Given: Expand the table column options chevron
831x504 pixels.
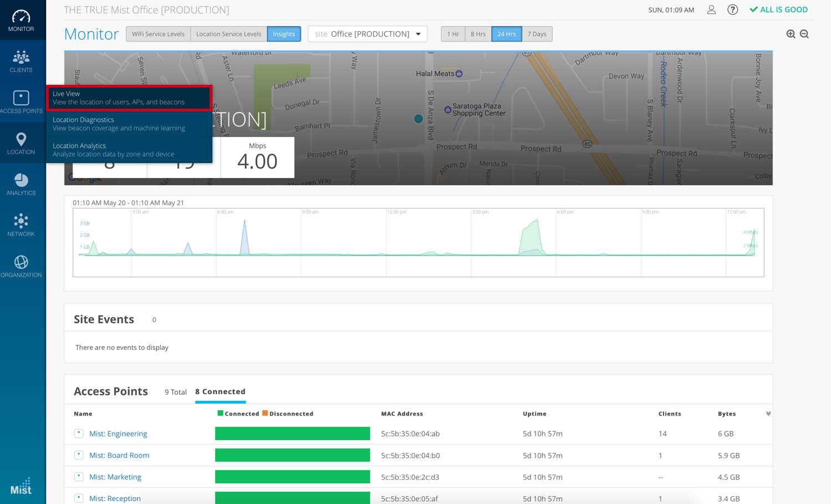Looking at the screenshot, I should [x=768, y=414].
